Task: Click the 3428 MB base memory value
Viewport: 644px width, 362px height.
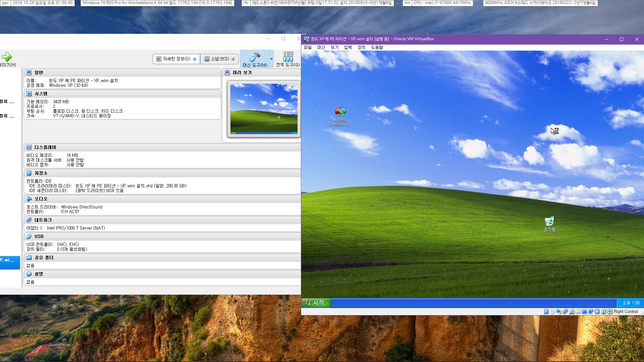Action: click(61, 102)
